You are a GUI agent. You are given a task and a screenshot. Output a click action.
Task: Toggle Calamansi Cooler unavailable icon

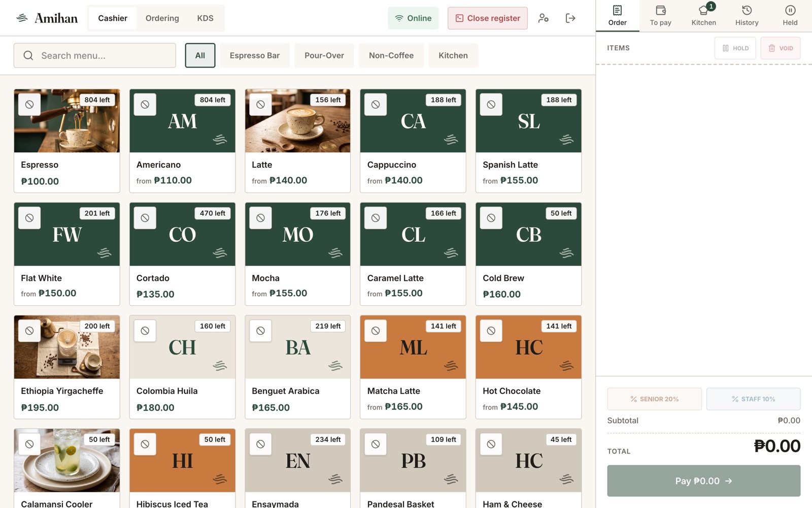point(29,444)
